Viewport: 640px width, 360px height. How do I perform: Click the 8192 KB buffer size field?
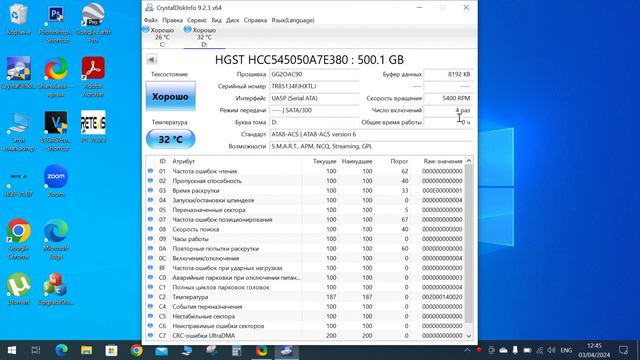coord(448,74)
